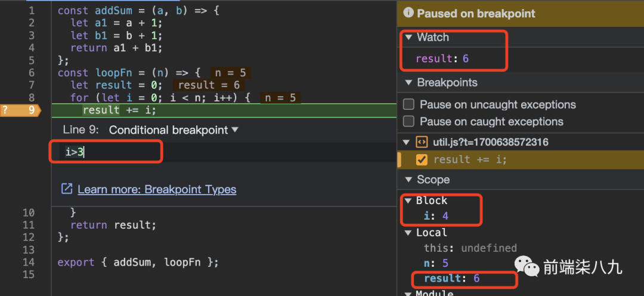
Task: Click the external link icon before Learn more
Action: (67, 189)
